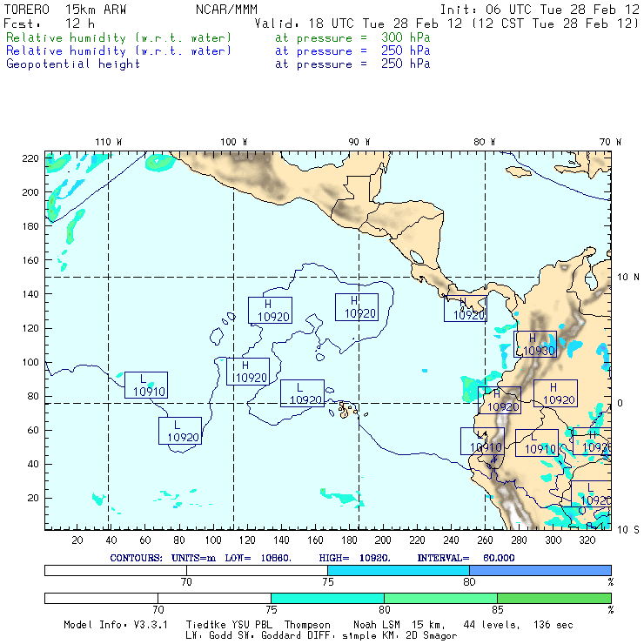The height and width of the screenshot is (644, 644).
Task: Click the "INTERVAL= 60.000" contour value
Action: click(x=466, y=558)
